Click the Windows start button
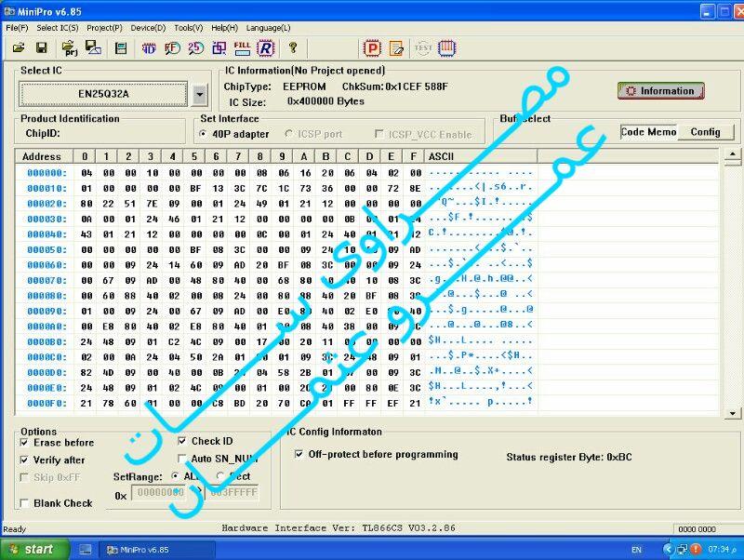This screenshot has width=744, height=560. [35, 549]
